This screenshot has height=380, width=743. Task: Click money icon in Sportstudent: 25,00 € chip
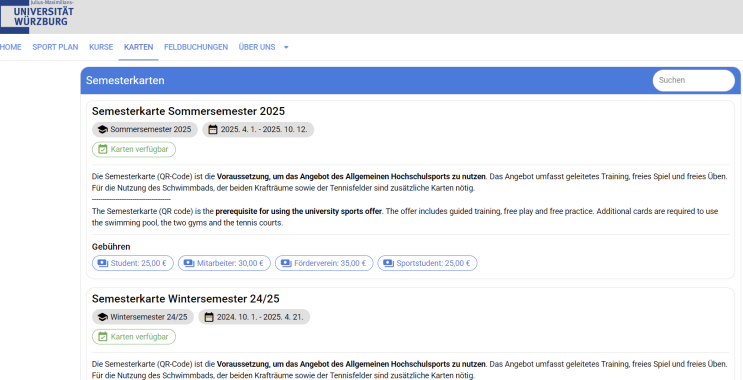(x=389, y=263)
